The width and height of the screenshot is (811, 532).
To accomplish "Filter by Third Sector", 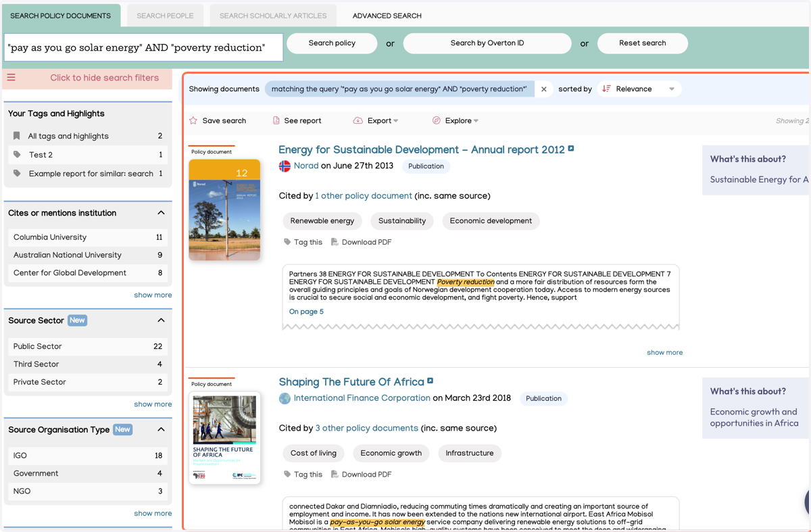I will [x=88, y=364].
